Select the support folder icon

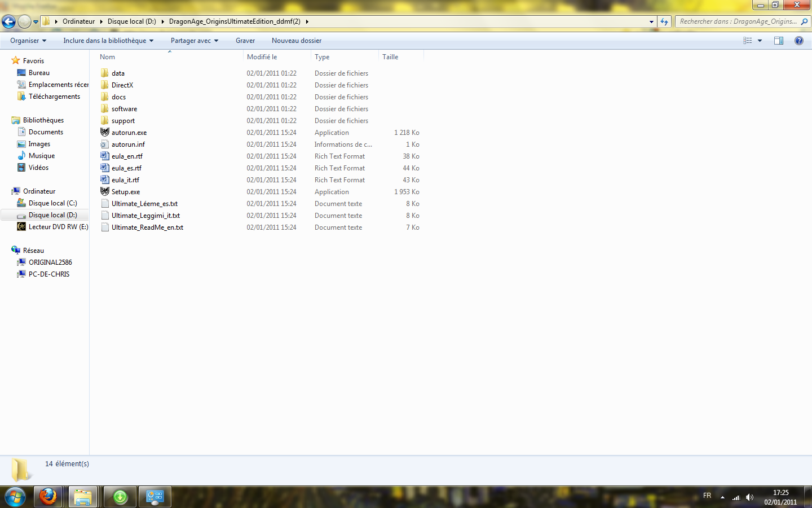pyautogui.click(x=104, y=120)
